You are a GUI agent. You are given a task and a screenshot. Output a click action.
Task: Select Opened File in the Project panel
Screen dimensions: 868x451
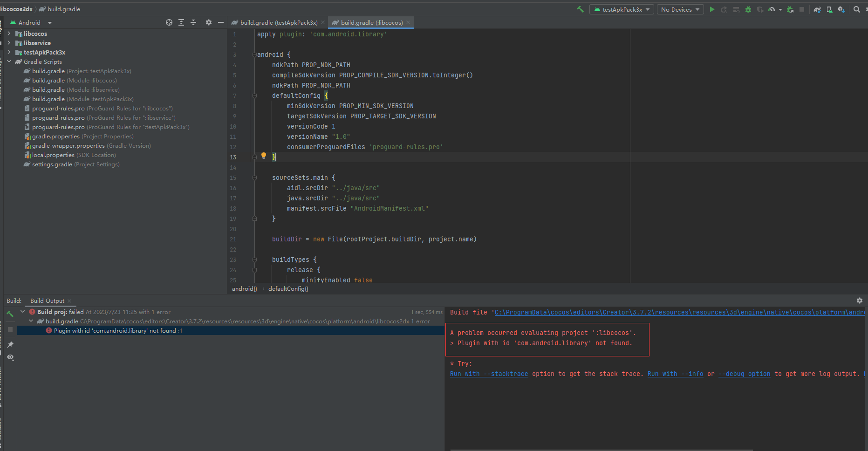(x=169, y=22)
